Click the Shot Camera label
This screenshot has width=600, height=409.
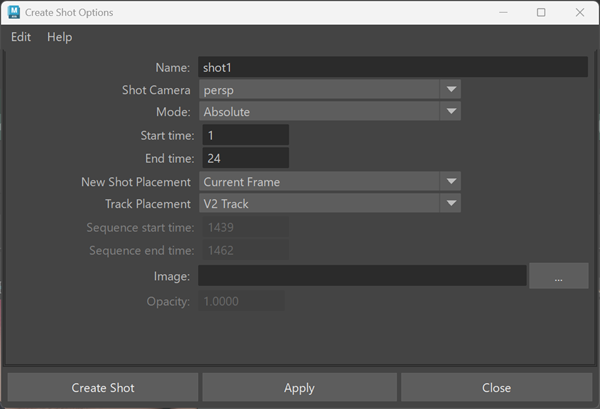tap(156, 90)
